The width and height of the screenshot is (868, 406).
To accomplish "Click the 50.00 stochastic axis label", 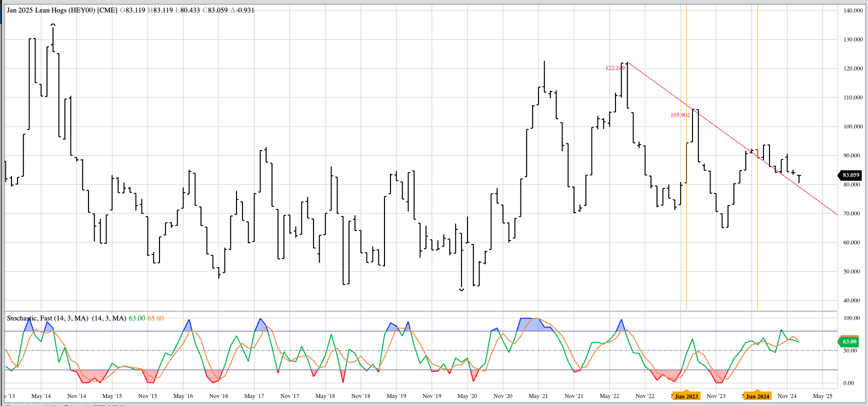I will pos(851,350).
